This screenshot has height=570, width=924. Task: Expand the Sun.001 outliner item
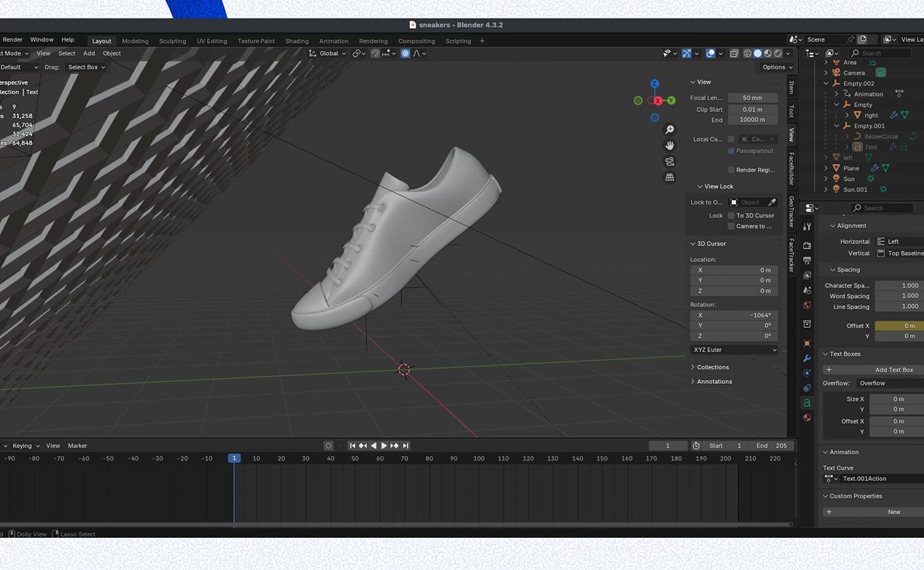click(826, 189)
